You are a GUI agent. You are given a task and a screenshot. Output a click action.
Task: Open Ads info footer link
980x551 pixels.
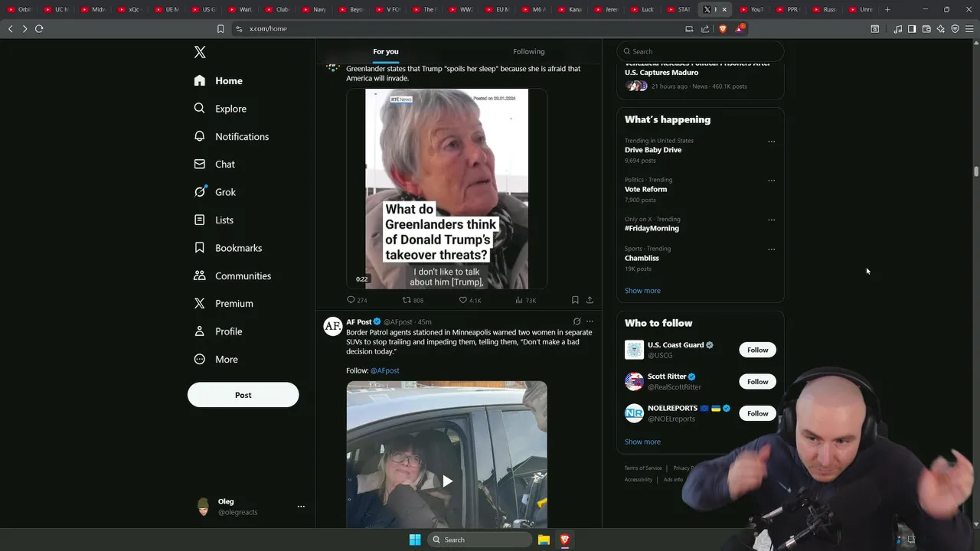click(x=673, y=480)
